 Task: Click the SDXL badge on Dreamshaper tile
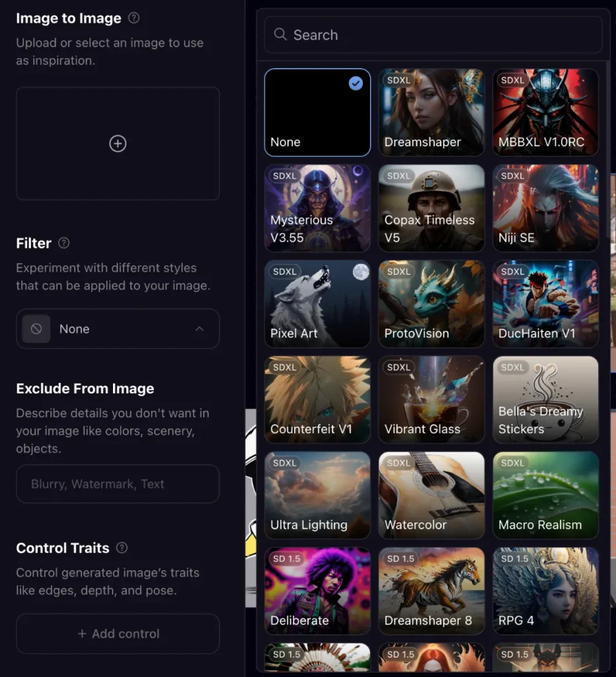coord(399,80)
